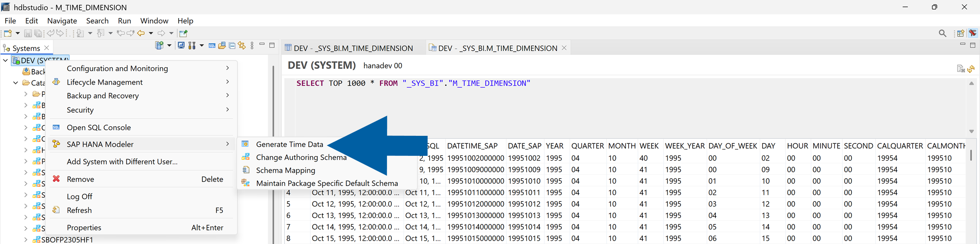Click the New wizard toolbar icon

point(8,33)
